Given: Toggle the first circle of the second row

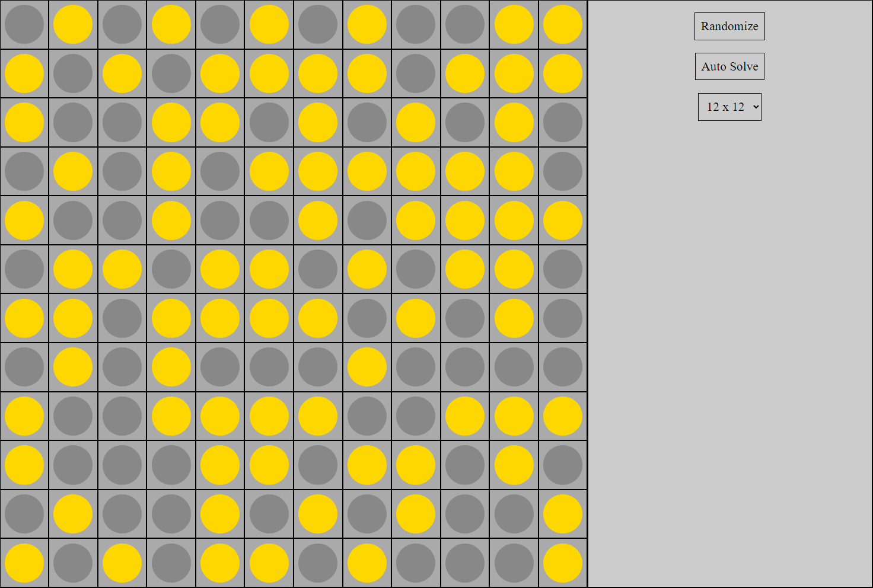Looking at the screenshot, I should [24, 73].
